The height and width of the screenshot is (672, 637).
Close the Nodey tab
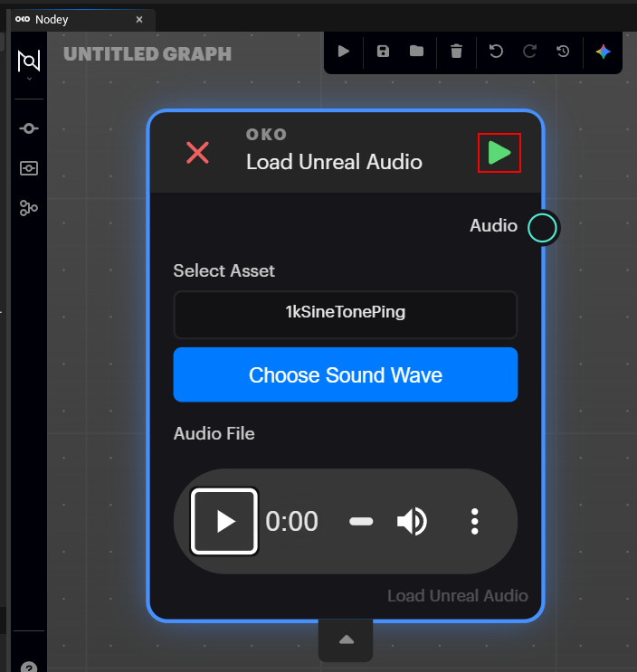click(x=139, y=19)
